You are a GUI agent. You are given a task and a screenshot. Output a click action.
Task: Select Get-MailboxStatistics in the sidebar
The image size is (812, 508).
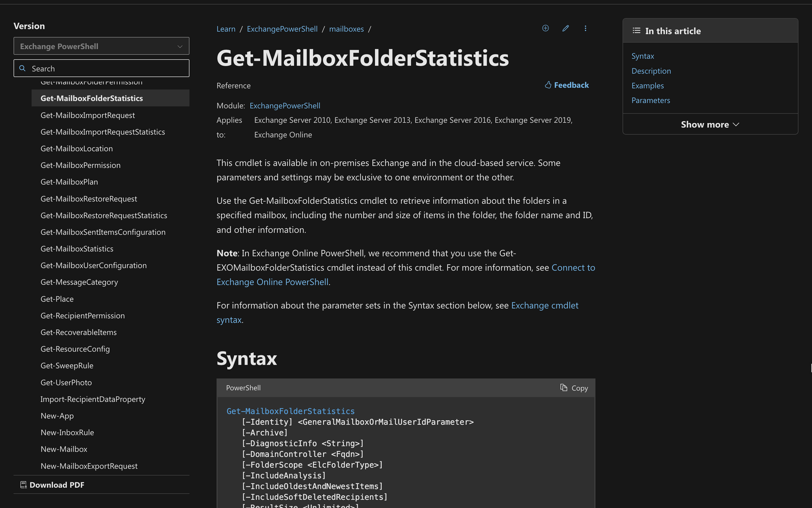click(x=77, y=248)
